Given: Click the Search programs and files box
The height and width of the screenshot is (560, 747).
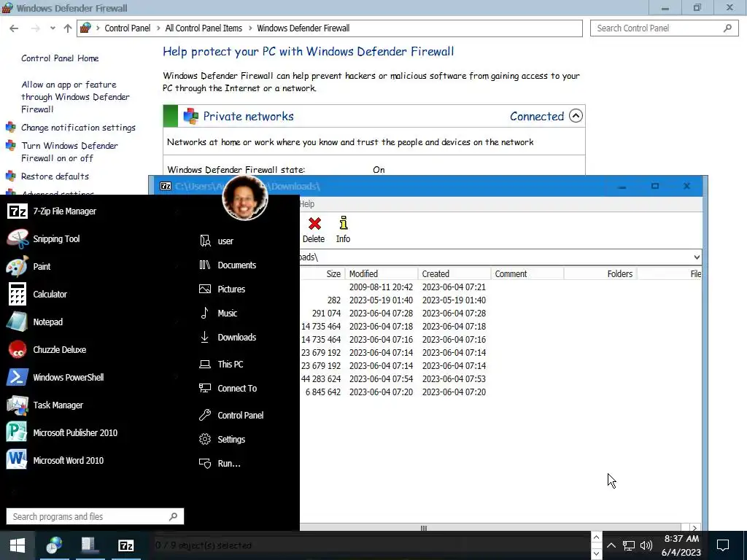Looking at the screenshot, I should click(95, 516).
